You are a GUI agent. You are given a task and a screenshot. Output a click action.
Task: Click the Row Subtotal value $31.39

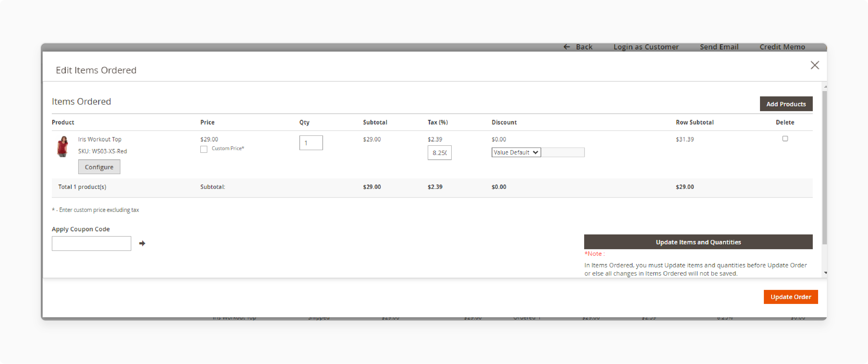pyautogui.click(x=684, y=139)
